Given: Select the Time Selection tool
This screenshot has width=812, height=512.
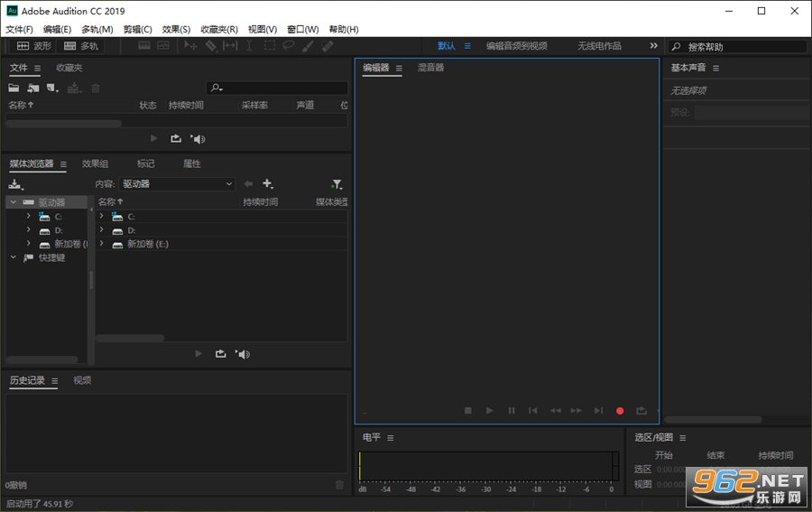Looking at the screenshot, I should click(x=249, y=46).
